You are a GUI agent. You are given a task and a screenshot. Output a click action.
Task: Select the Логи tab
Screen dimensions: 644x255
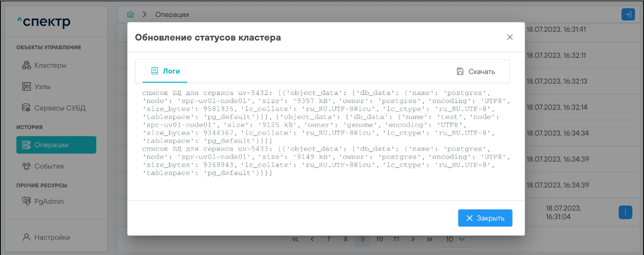pos(165,71)
